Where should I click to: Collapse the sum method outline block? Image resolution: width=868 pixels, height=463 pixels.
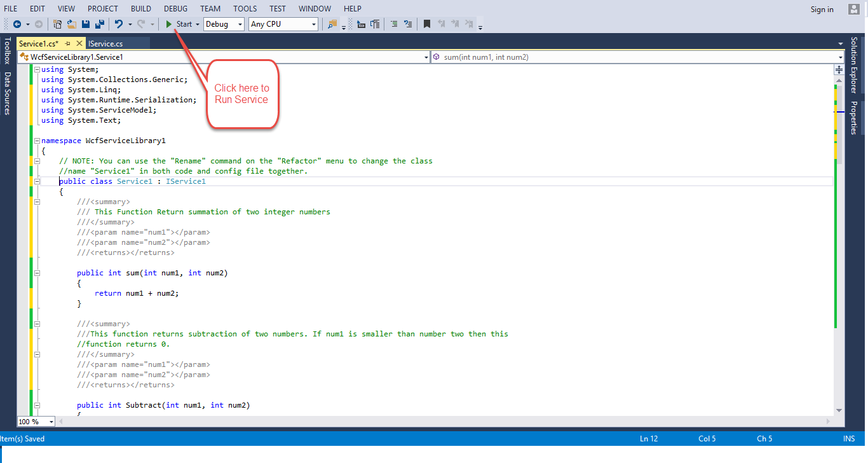[36, 273]
